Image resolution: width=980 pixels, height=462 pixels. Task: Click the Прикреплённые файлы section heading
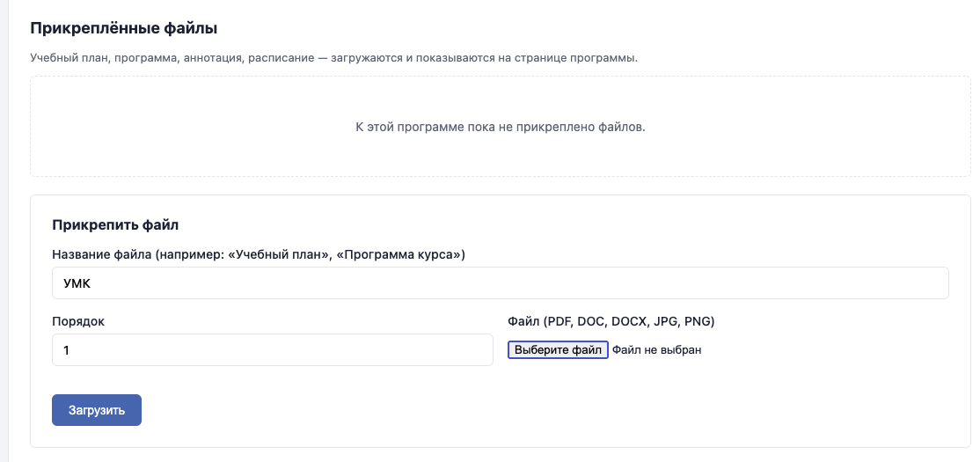click(123, 28)
